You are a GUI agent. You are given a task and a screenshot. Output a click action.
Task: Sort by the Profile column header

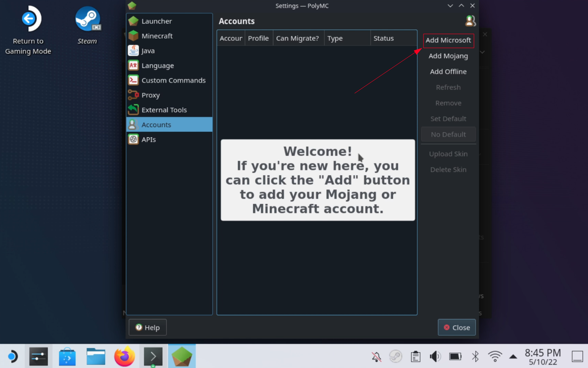pyautogui.click(x=258, y=38)
